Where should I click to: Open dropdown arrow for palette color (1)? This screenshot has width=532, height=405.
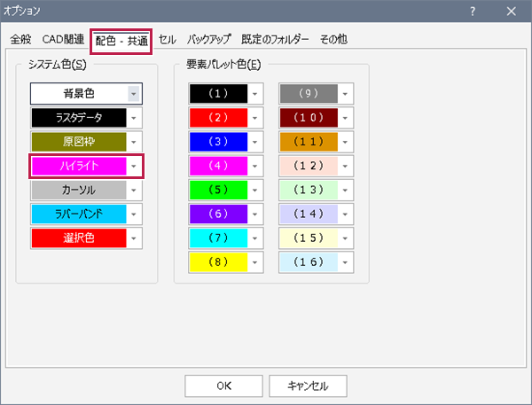(254, 93)
